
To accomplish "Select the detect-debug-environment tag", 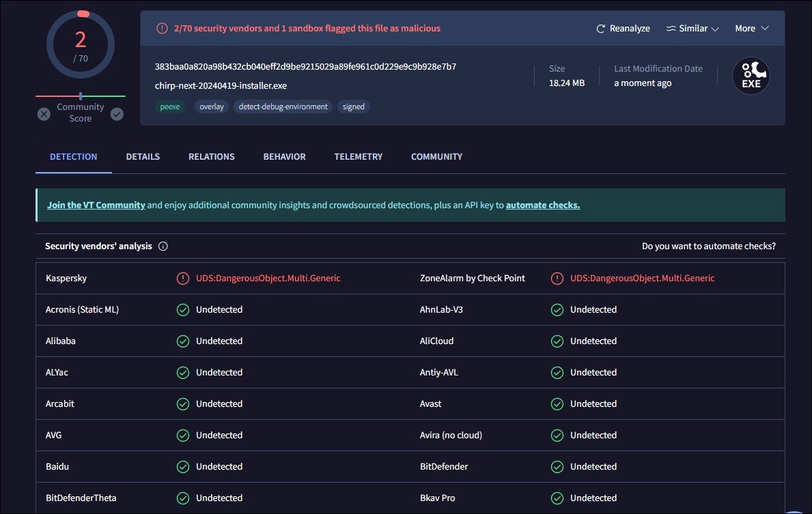I will coord(283,106).
